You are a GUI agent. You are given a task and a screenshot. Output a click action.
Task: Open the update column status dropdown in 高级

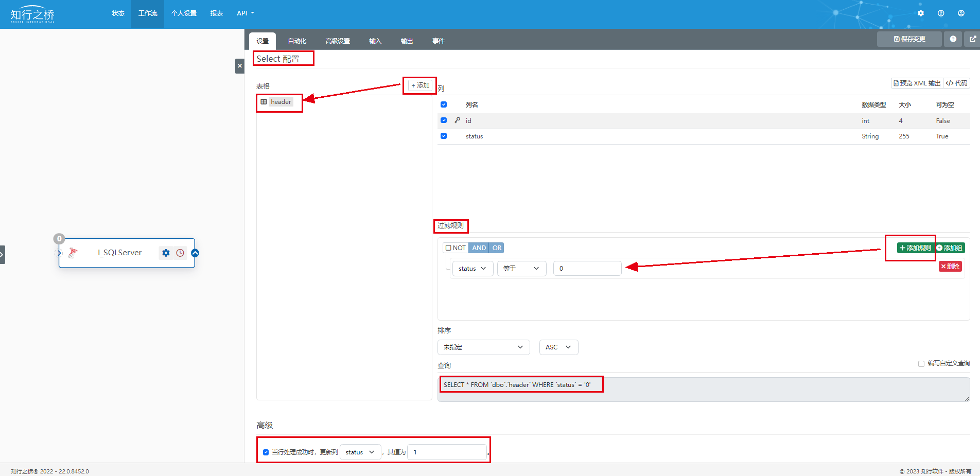click(360, 452)
